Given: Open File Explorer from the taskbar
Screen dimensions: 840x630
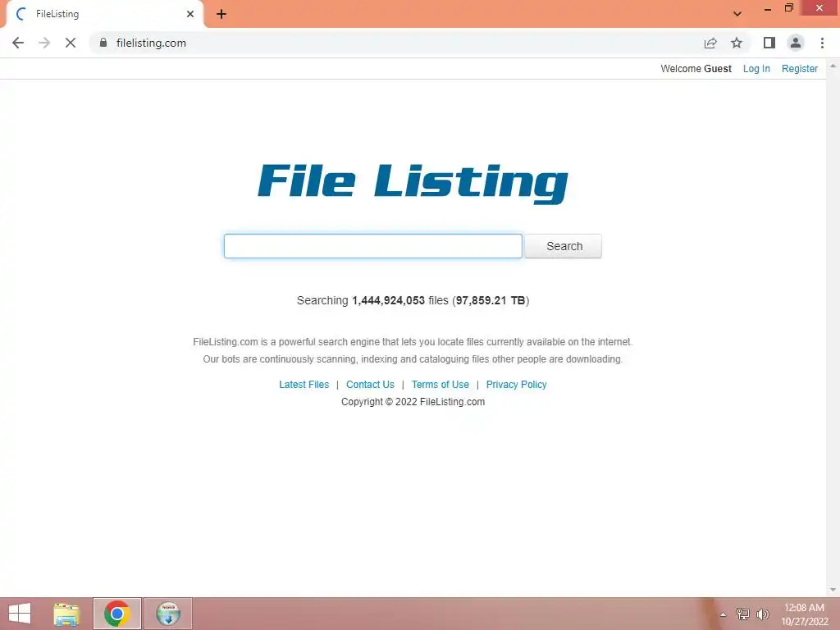Looking at the screenshot, I should tap(66, 614).
